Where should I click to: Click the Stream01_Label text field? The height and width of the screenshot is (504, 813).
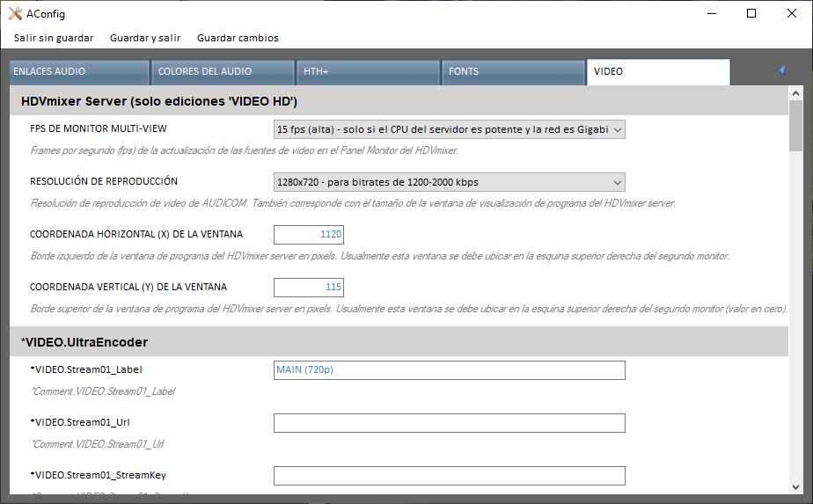pos(449,370)
